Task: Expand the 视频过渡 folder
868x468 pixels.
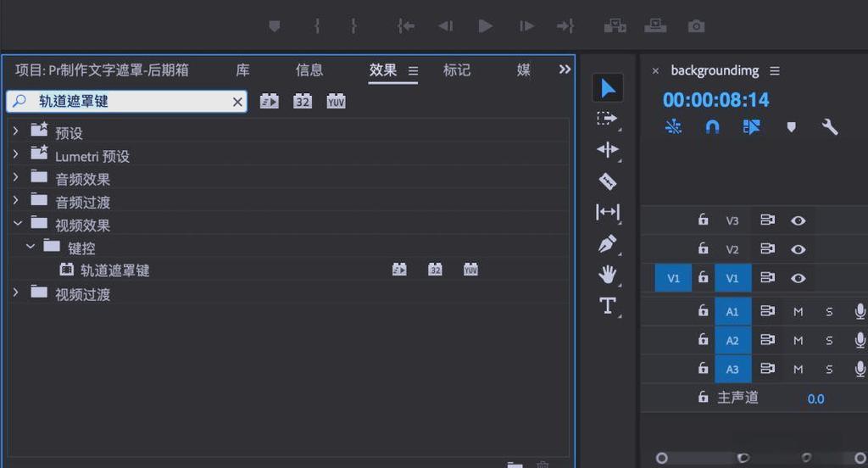Action: (16, 292)
